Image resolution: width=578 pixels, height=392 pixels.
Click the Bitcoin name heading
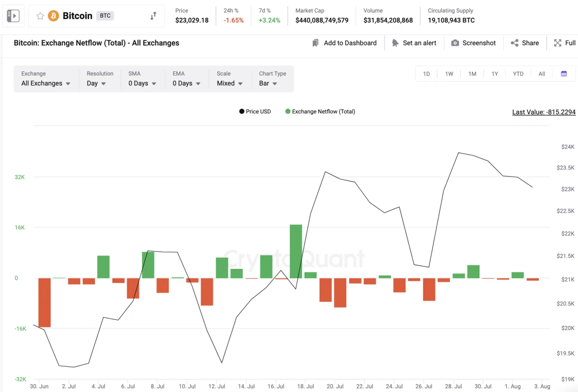point(77,16)
